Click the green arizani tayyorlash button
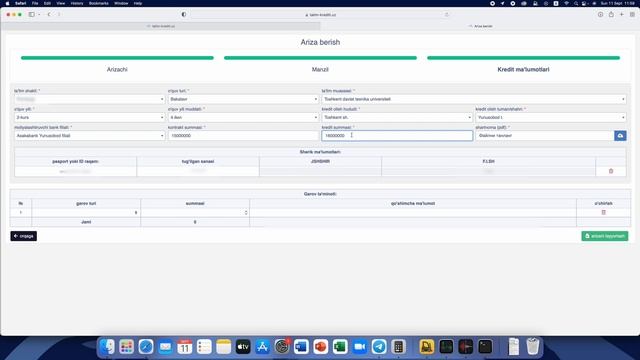 604,236
